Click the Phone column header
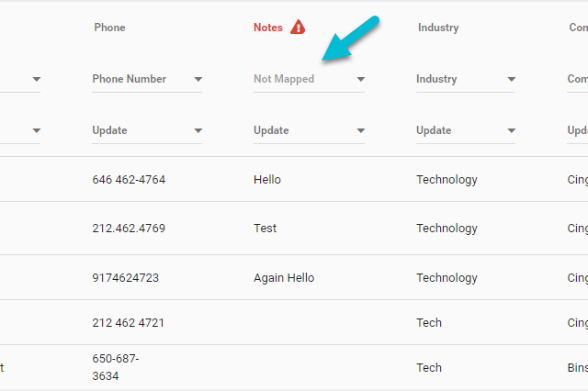The image size is (588, 391). [109, 28]
